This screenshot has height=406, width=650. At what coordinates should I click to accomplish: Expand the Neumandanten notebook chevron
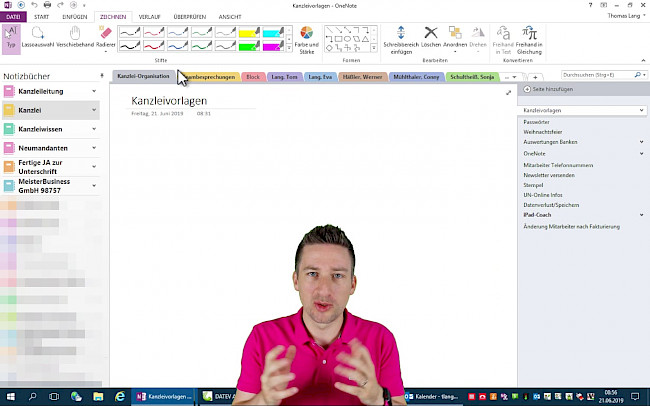pos(94,148)
